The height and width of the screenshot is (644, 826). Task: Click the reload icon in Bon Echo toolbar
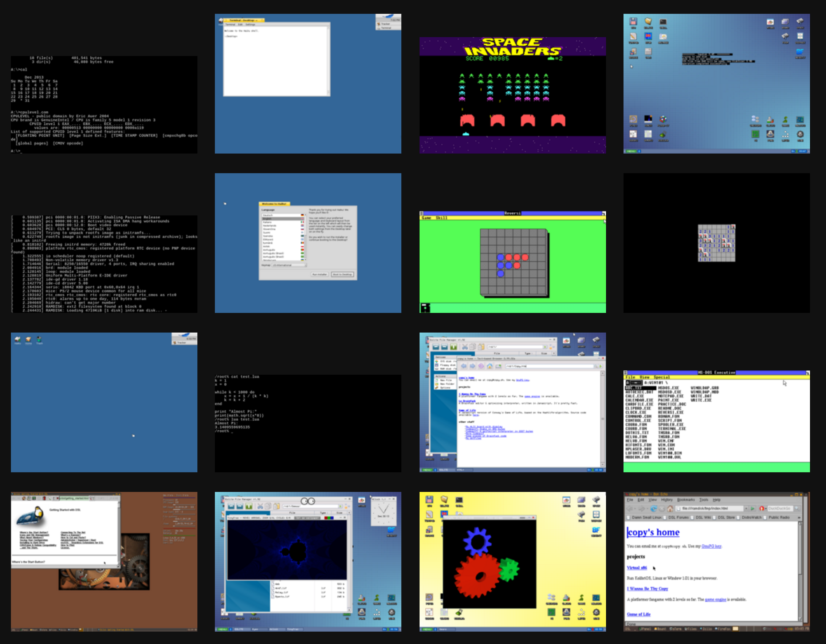653,509
